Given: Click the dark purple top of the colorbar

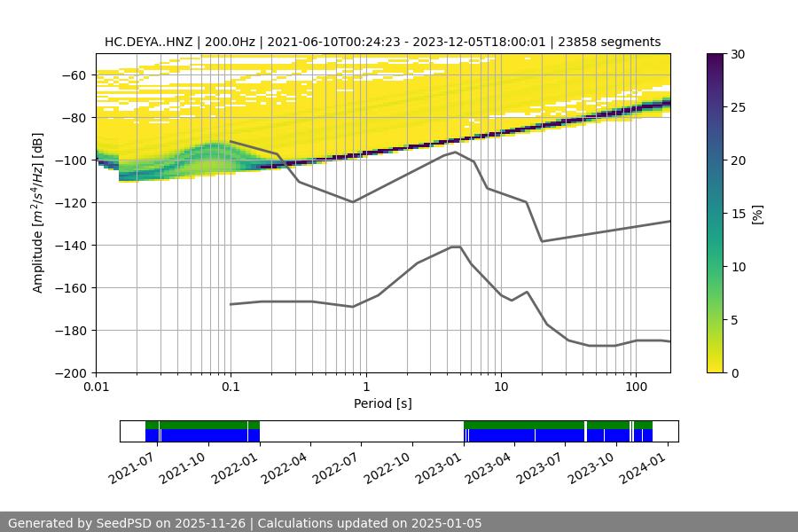Looking at the screenshot, I should click(x=717, y=59).
